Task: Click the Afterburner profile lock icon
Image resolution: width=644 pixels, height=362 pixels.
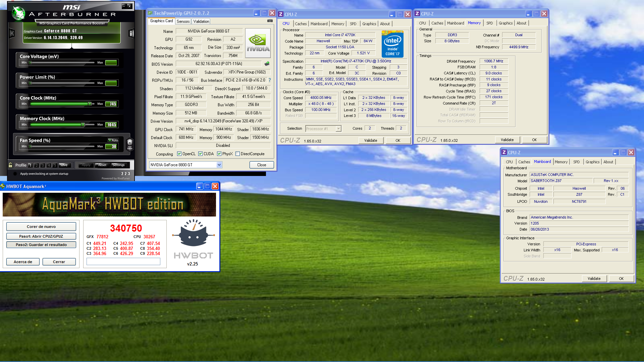Action: pyautogui.click(x=10, y=165)
